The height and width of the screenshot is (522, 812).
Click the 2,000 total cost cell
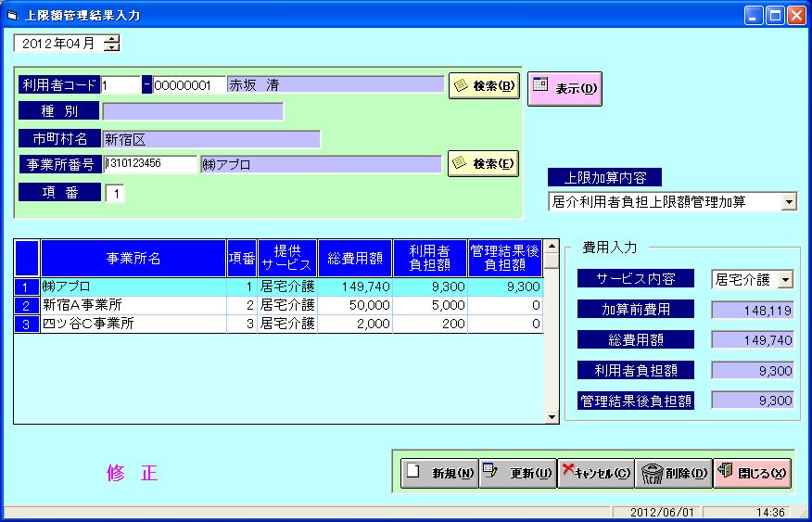[355, 325]
